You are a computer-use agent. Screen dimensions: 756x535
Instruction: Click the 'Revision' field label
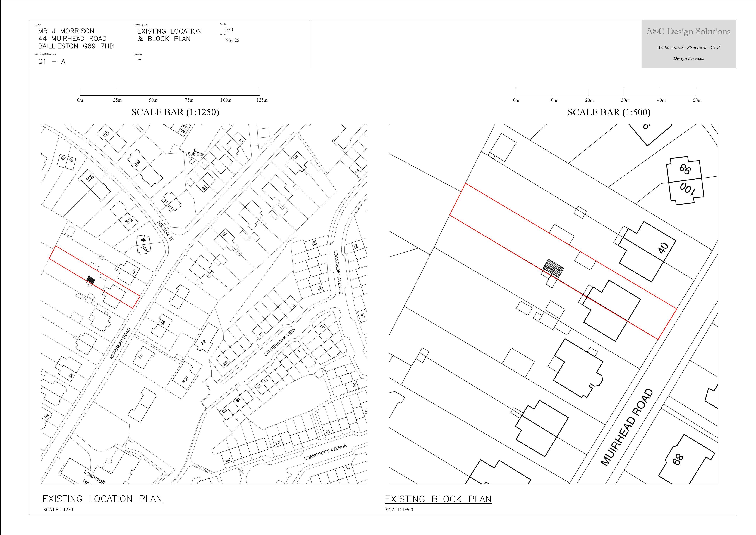pos(137,54)
